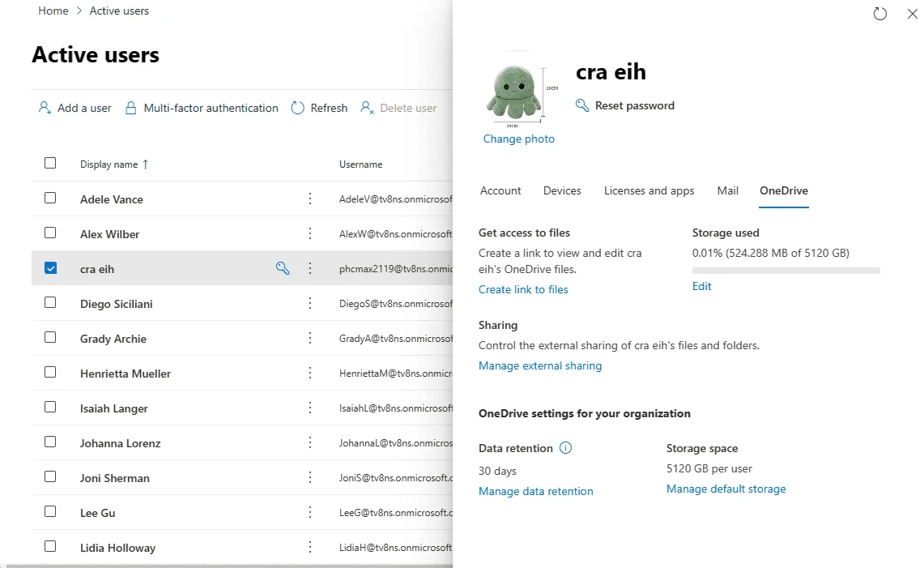Click Edit under Storage used
The width and height of the screenshot is (924, 568).
pos(702,286)
